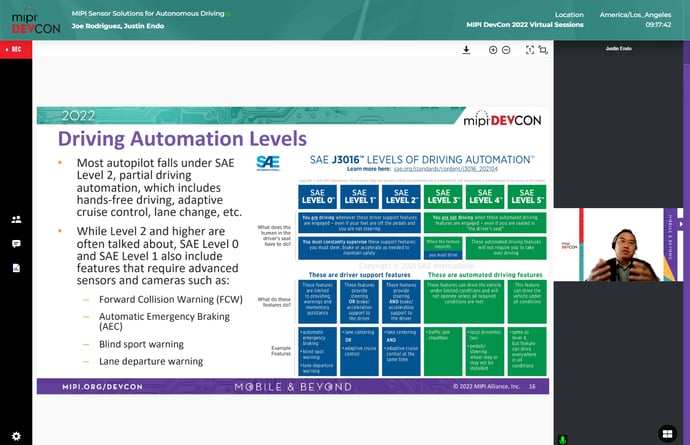Click 'These are automated driving features' label
The image size is (690, 445).
[x=485, y=275]
